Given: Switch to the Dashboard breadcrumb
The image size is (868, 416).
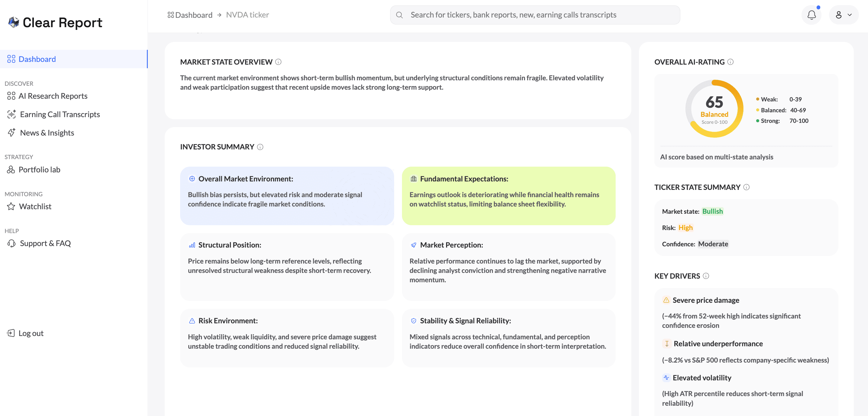Looking at the screenshot, I should [x=194, y=15].
